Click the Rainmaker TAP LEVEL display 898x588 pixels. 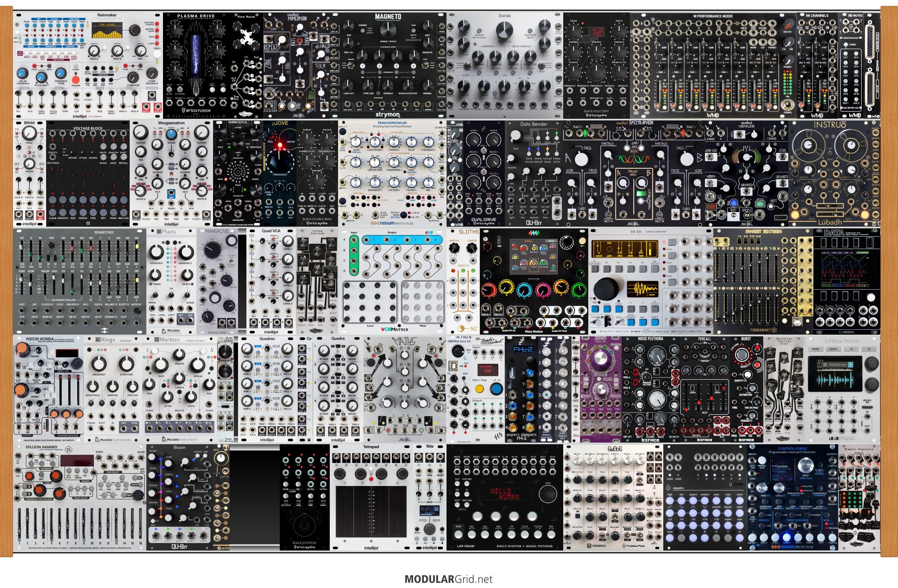point(107,30)
